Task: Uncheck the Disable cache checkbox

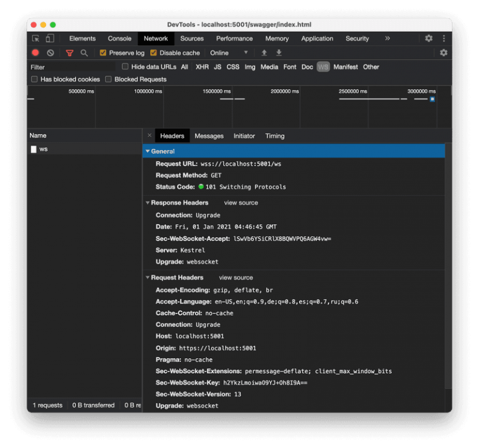Action: [154, 53]
